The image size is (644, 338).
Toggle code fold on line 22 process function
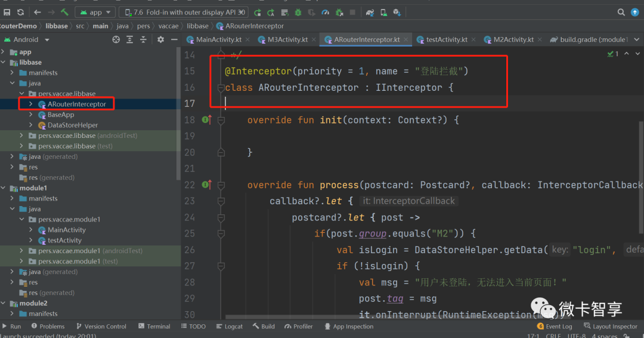(x=221, y=185)
